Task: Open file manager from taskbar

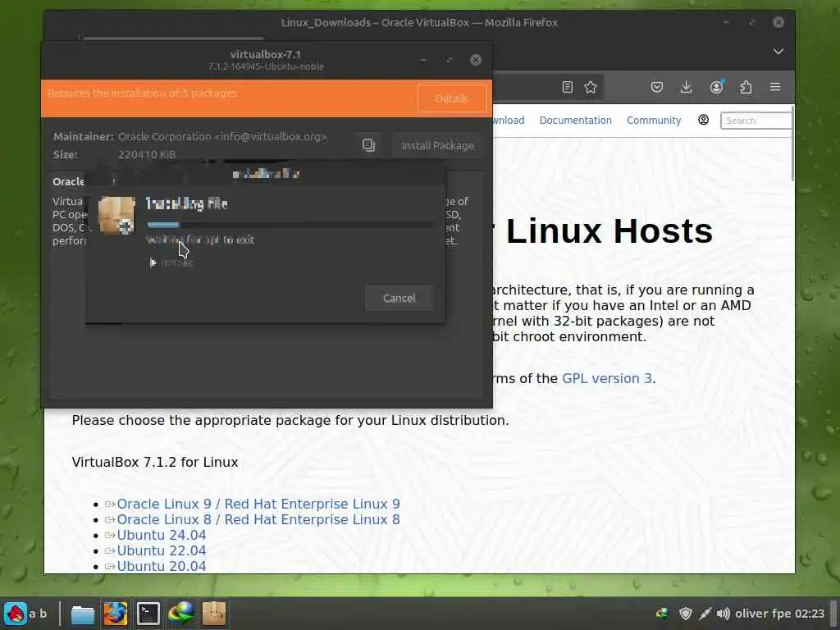Action: click(83, 614)
